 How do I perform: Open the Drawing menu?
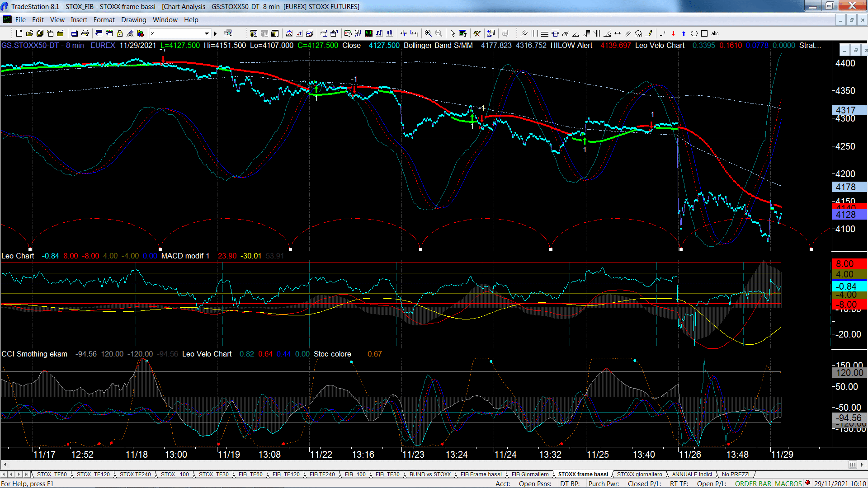[134, 20]
